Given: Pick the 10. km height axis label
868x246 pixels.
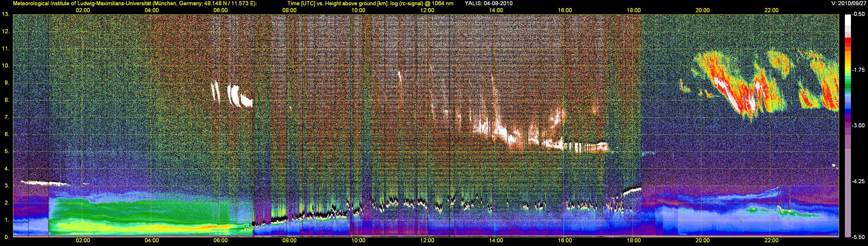Looking at the screenshot, I should tap(5, 66).
